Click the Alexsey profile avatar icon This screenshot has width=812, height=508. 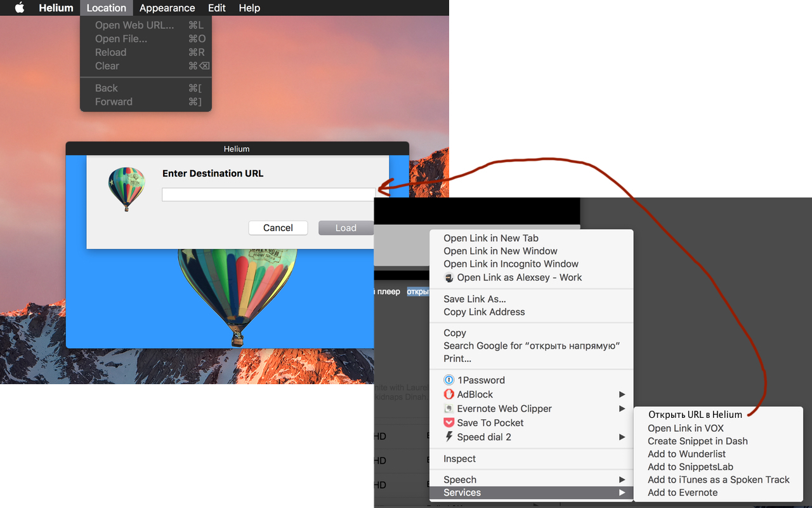(x=449, y=277)
